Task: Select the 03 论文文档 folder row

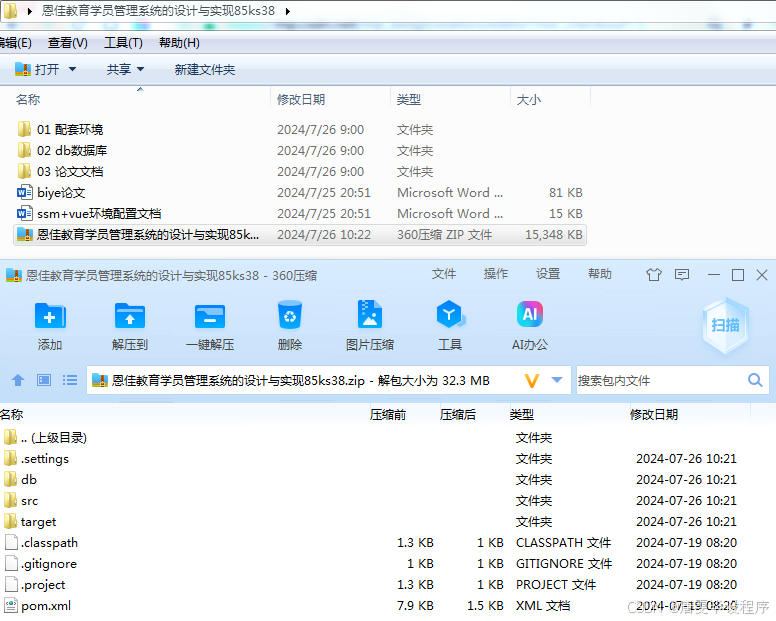Action: click(300, 171)
